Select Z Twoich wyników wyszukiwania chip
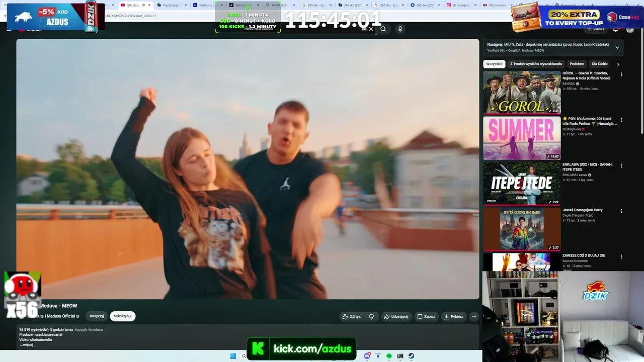Image resolution: width=644 pixels, height=362 pixels. 536,64
